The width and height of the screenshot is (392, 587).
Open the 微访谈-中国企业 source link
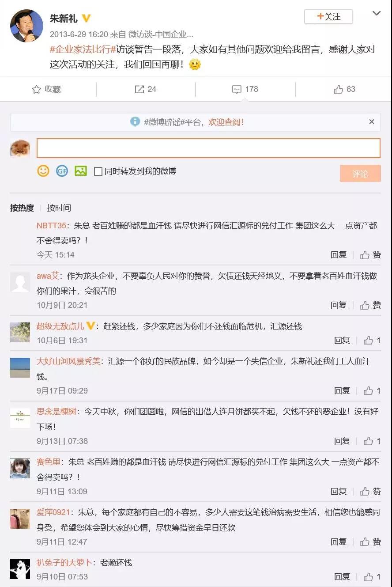point(161,34)
